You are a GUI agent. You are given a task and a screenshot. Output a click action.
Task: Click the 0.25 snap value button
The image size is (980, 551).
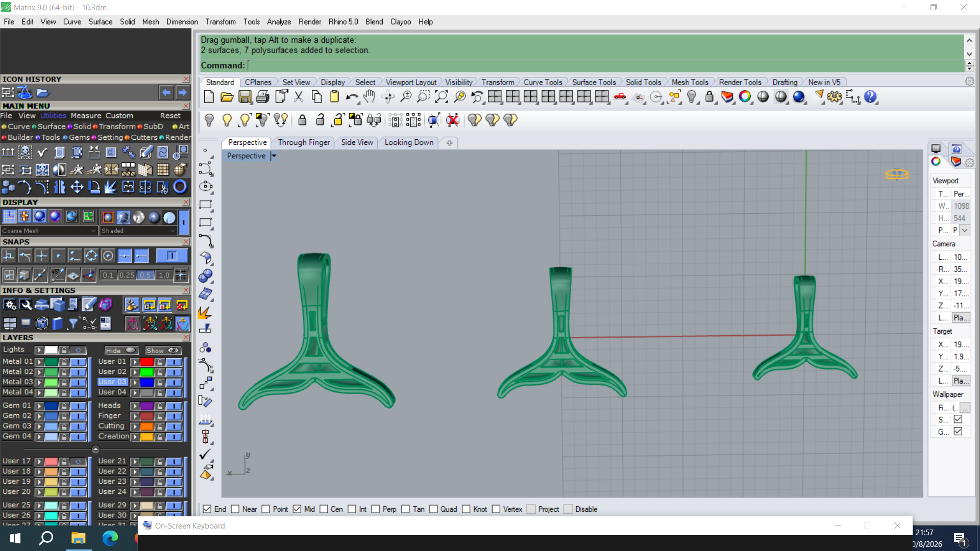point(127,275)
